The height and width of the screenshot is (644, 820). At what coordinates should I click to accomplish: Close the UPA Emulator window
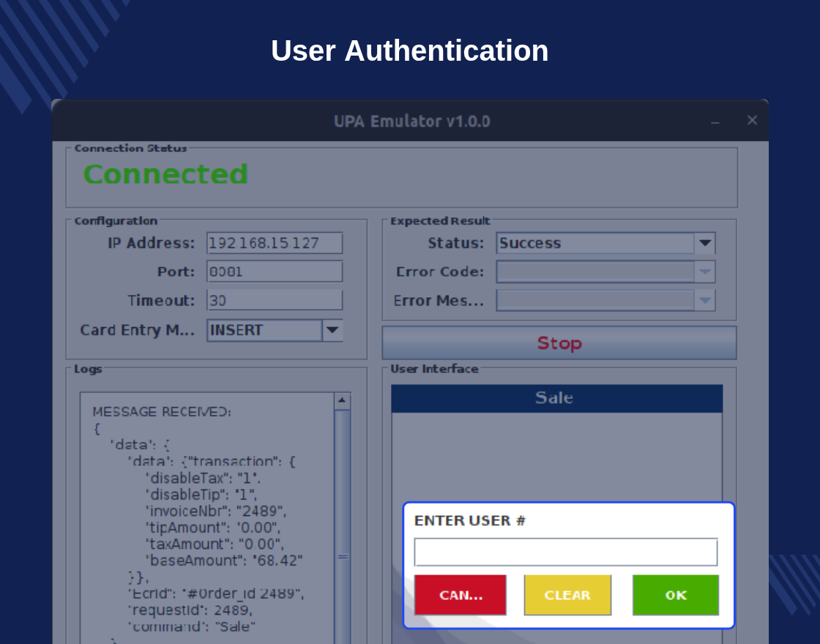[752, 120]
